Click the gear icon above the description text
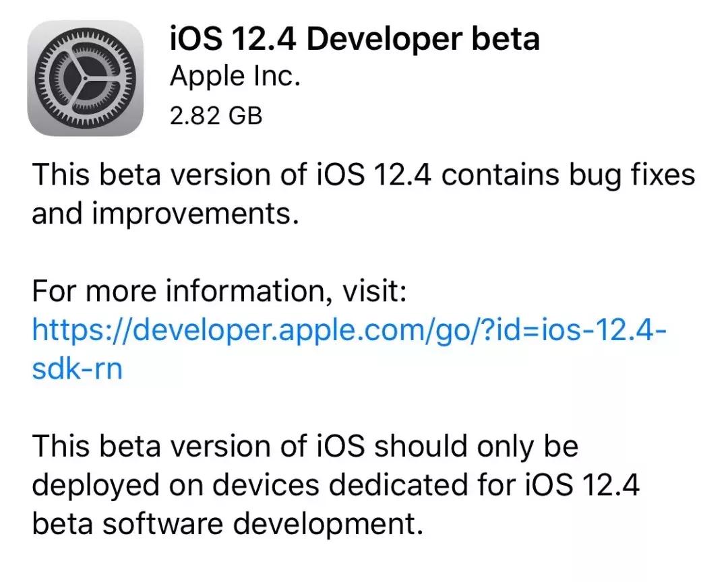This screenshot has height=582, width=728. pyautogui.click(x=86, y=79)
